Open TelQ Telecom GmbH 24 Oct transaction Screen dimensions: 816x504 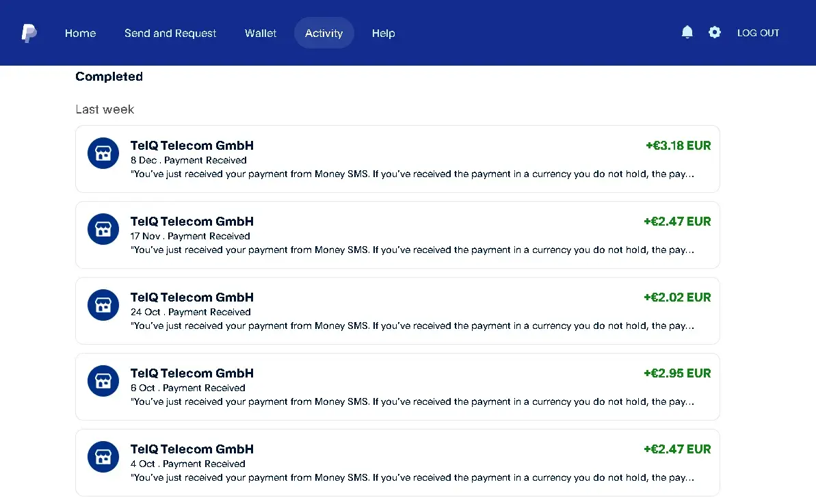tap(397, 310)
